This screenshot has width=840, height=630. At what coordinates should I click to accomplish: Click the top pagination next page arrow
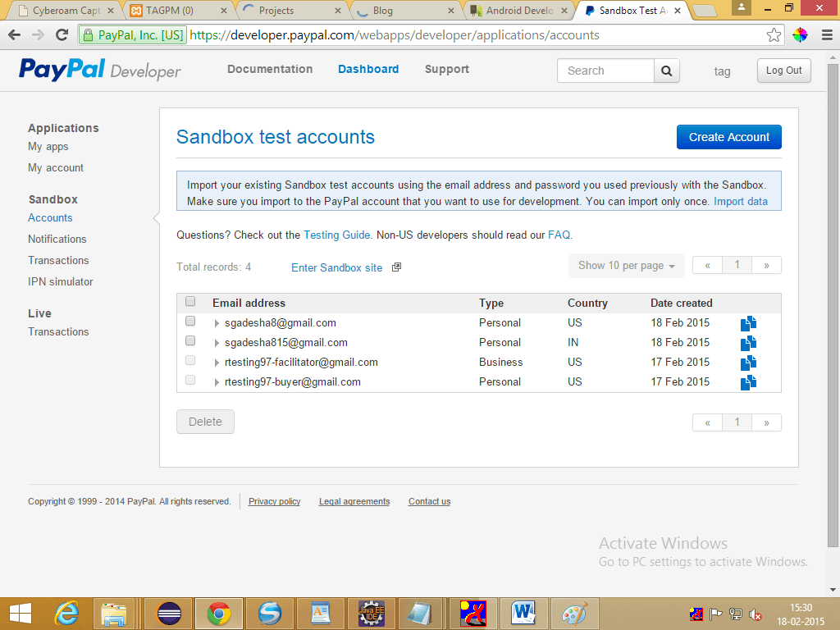(x=767, y=265)
